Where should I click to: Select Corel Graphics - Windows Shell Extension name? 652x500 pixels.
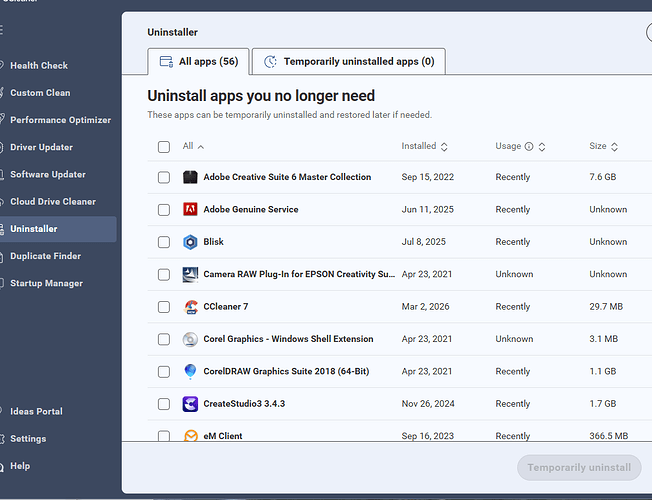tap(288, 339)
